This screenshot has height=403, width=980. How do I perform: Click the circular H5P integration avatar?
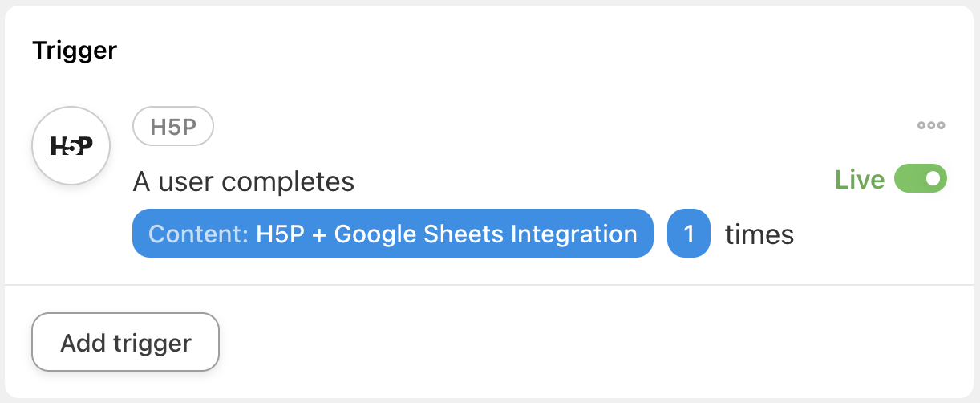[x=71, y=146]
